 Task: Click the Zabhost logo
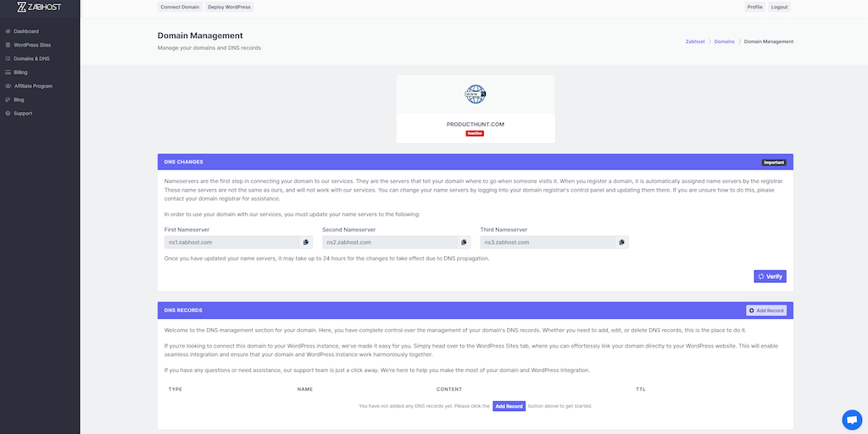[39, 7]
